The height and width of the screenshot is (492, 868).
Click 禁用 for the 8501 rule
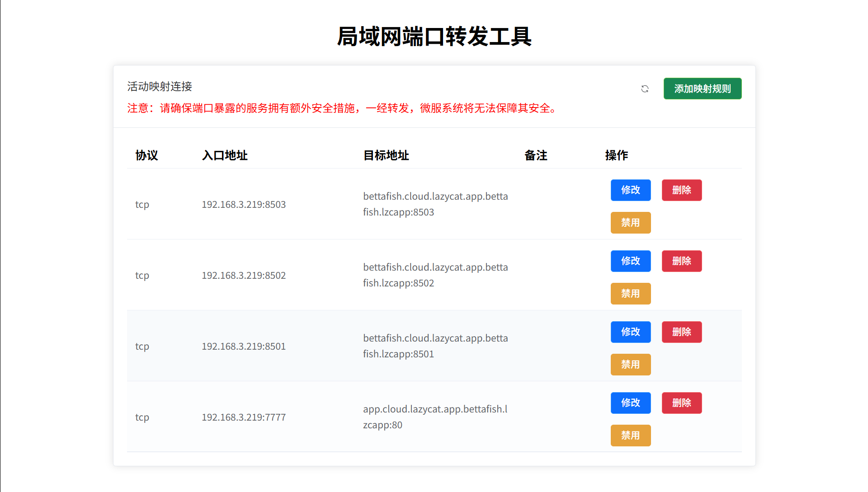pos(631,365)
